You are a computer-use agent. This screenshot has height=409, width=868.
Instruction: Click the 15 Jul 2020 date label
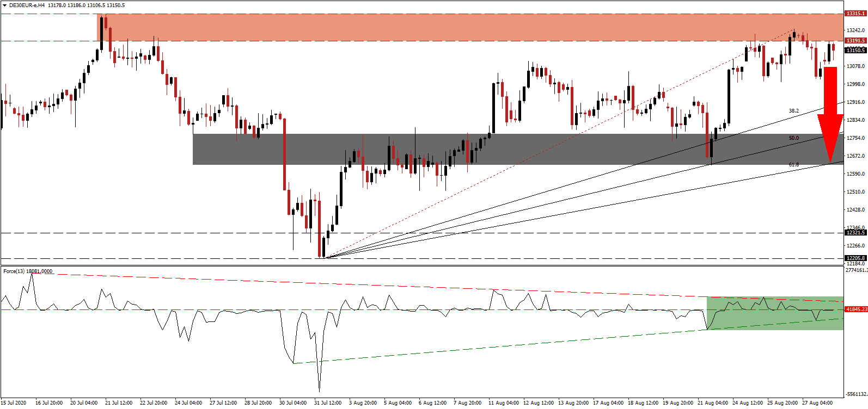pos(14,403)
